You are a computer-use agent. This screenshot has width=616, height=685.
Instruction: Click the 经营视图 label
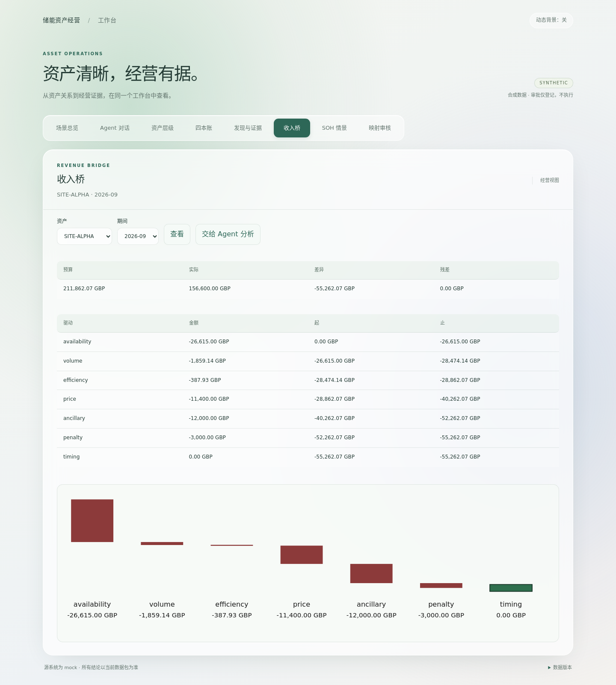(x=550, y=180)
